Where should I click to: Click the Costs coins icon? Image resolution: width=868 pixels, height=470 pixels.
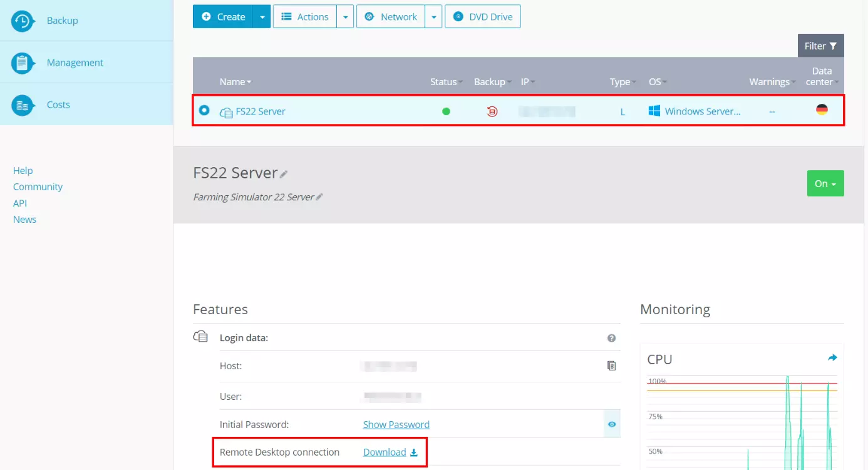click(23, 105)
